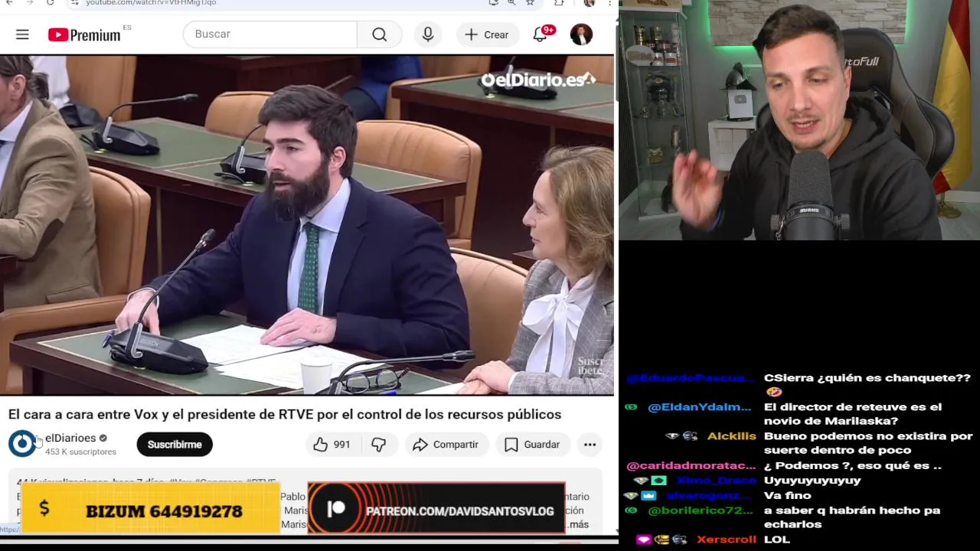Select chat username Alckilis
This screenshot has width=980, height=551.
tap(731, 436)
